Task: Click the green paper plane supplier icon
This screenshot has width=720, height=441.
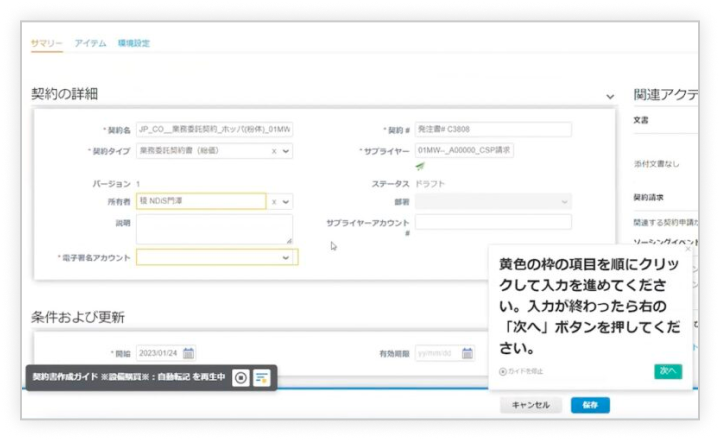Action: 420,167
